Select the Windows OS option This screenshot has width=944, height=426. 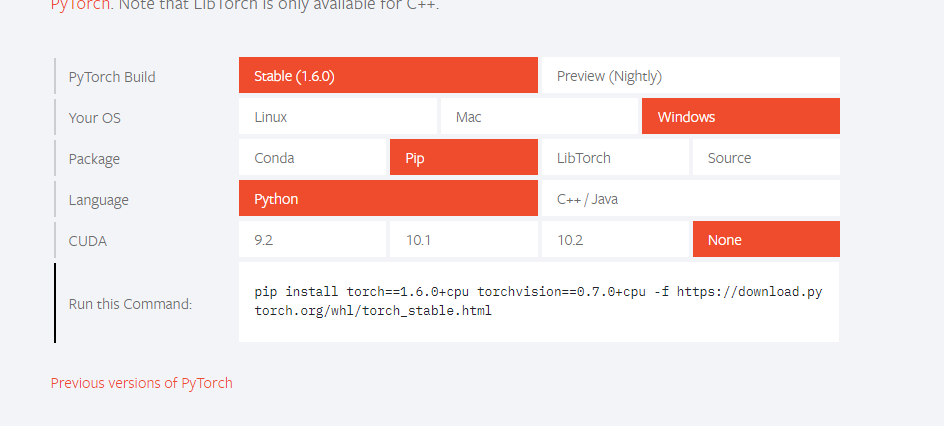740,117
